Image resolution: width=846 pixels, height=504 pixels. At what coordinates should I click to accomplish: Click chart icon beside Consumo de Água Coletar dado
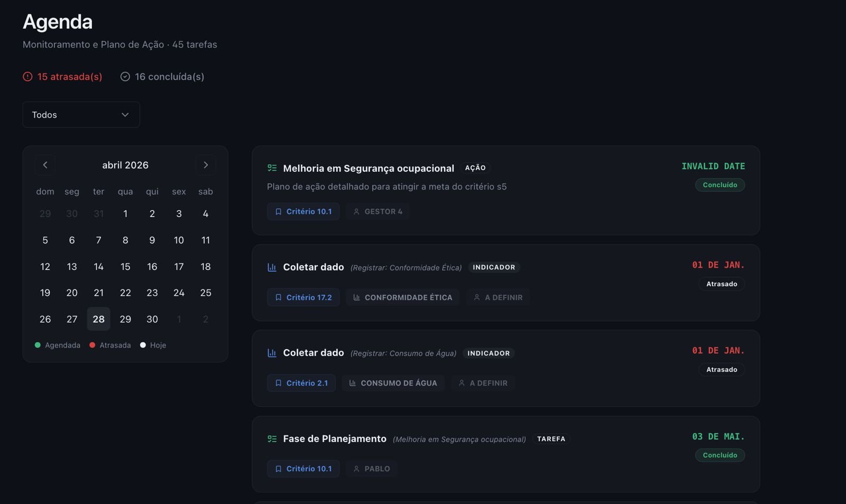pyautogui.click(x=272, y=353)
